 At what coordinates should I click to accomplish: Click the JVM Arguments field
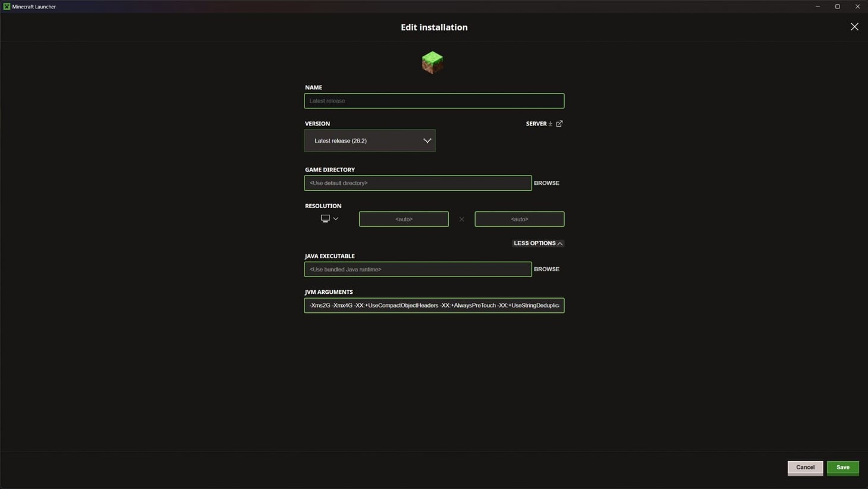pyautogui.click(x=434, y=305)
